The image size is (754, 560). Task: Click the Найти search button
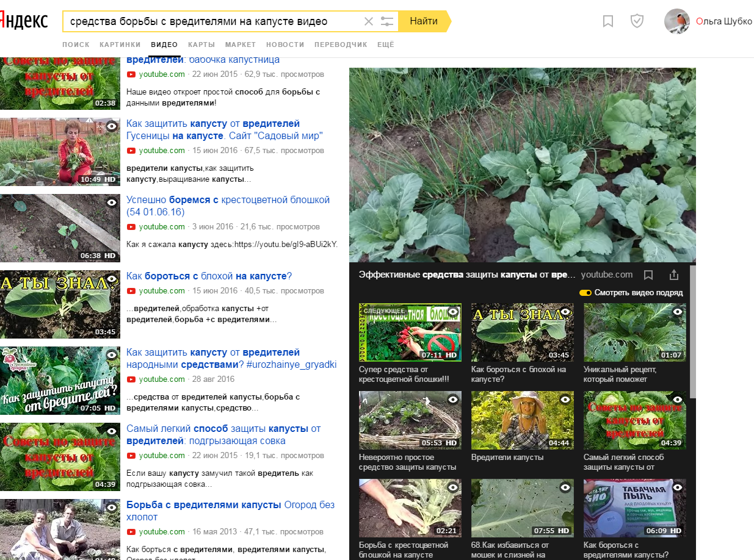(424, 21)
